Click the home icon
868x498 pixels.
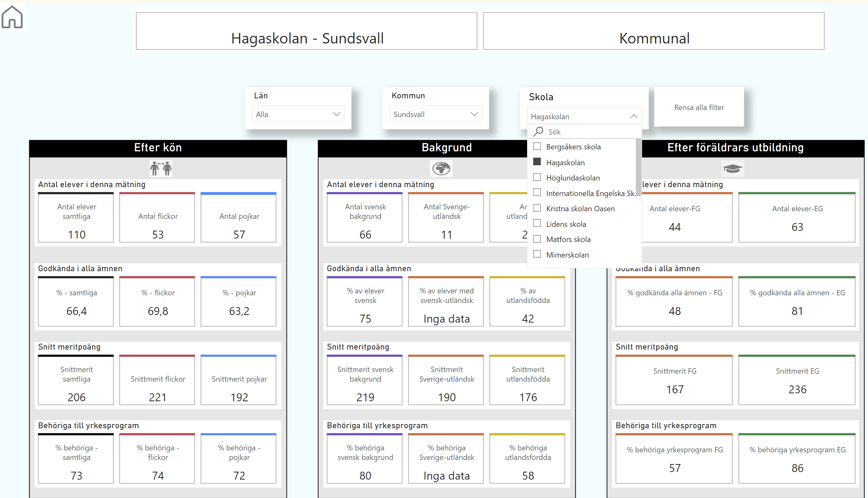12,17
